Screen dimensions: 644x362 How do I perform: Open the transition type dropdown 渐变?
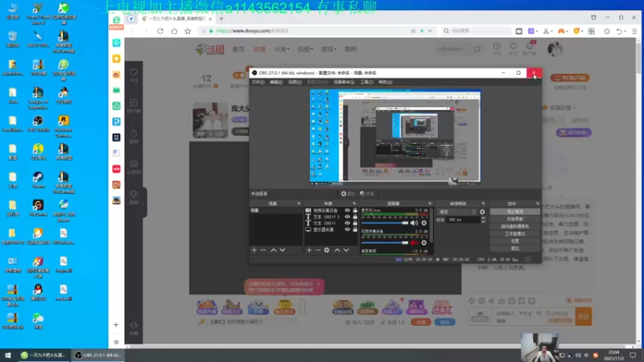click(x=457, y=212)
